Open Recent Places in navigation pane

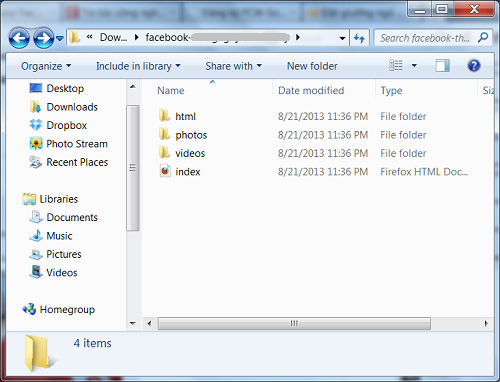click(77, 162)
